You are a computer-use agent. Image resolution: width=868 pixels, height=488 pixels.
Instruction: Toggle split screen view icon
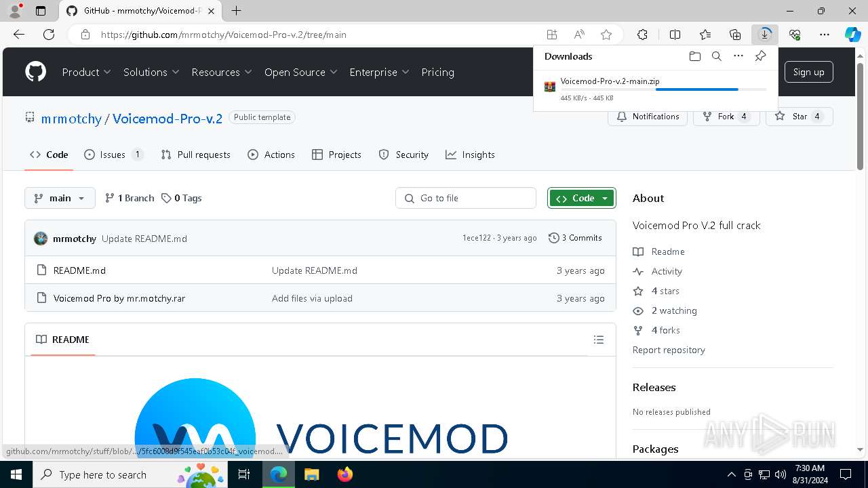675,35
